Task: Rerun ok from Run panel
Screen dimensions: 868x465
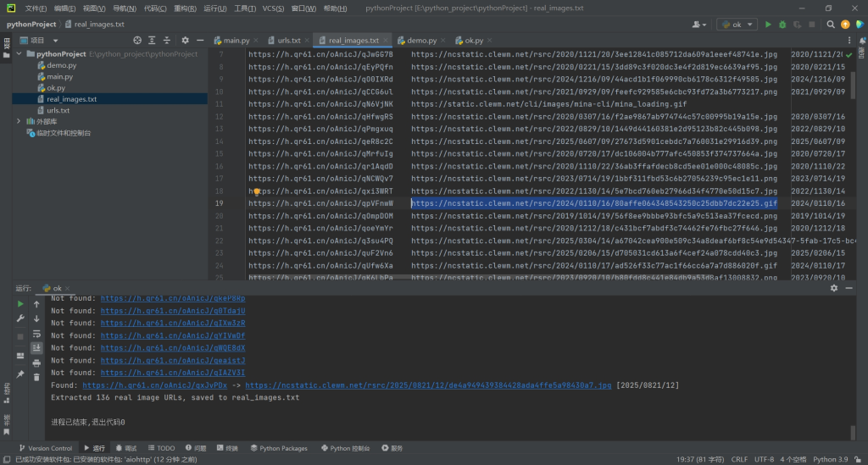Action: [x=20, y=304]
